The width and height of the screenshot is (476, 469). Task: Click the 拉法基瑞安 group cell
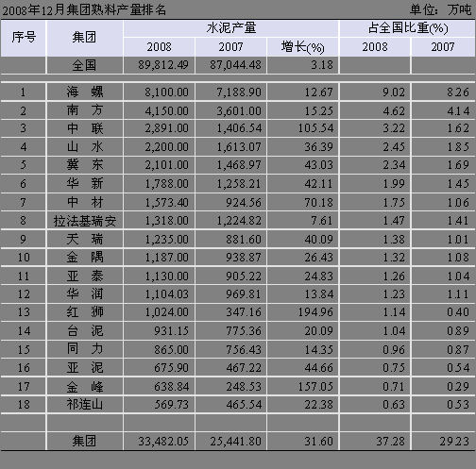(x=84, y=221)
